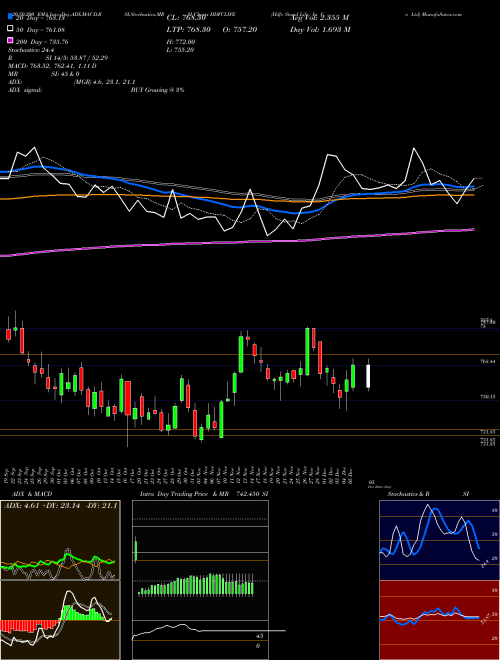Image resolution: width=500 pixels, height=660 pixels.
Task: Click the 'H: 772.00' high price
Action: click(x=181, y=42)
